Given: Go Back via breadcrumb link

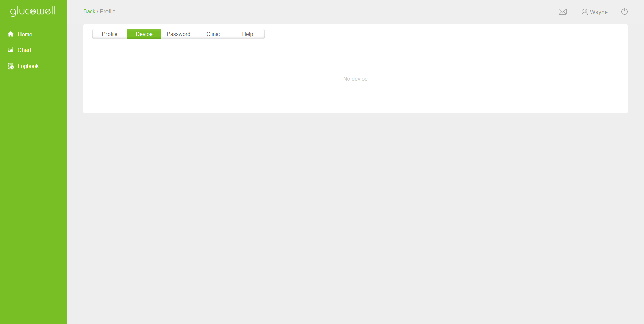Looking at the screenshot, I should click(89, 11).
